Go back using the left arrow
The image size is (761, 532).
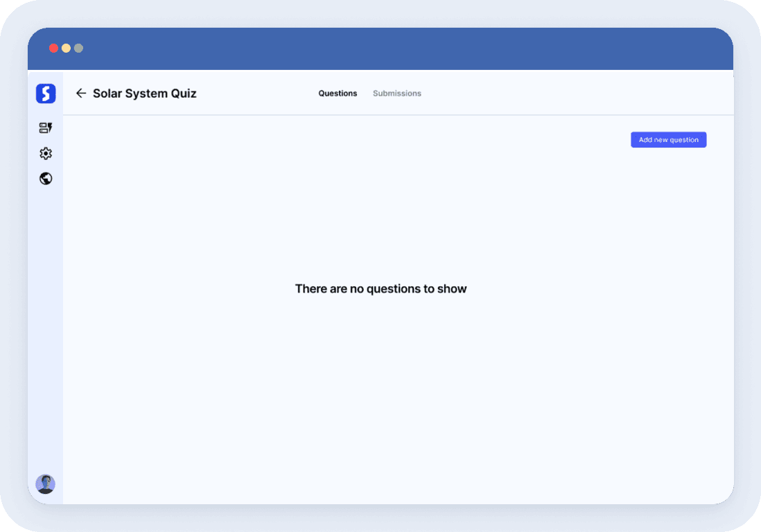(x=81, y=94)
